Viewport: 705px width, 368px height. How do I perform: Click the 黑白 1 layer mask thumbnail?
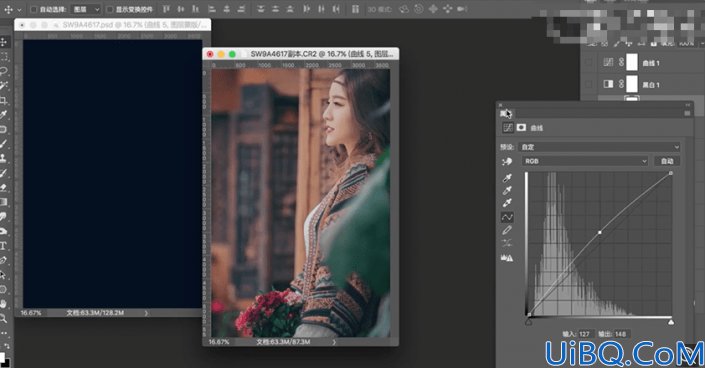click(x=632, y=84)
